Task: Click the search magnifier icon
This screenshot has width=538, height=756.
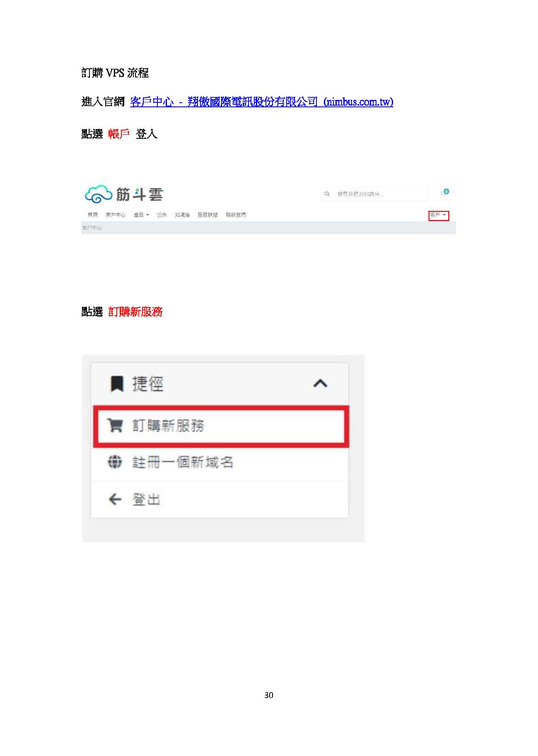Action: pos(327,194)
